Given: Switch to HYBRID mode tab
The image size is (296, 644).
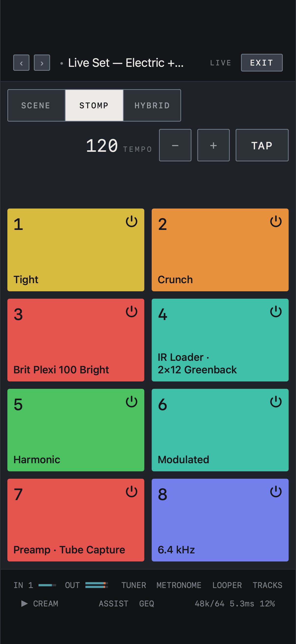Looking at the screenshot, I should [152, 105].
